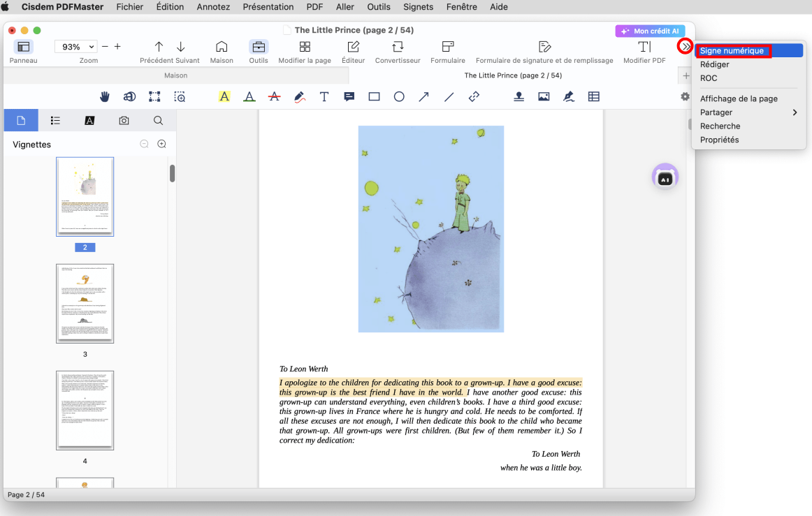Insert an image with the image icon
The width and height of the screenshot is (812, 516).
543,96
